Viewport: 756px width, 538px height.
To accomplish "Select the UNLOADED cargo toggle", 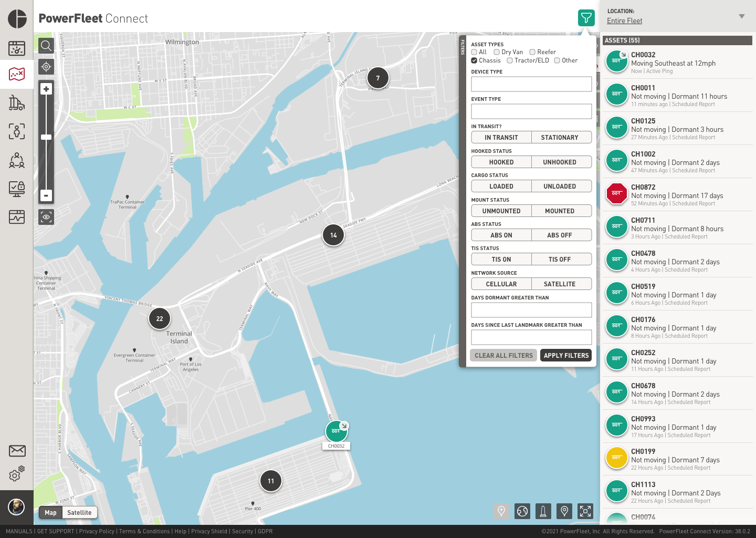I will click(561, 187).
